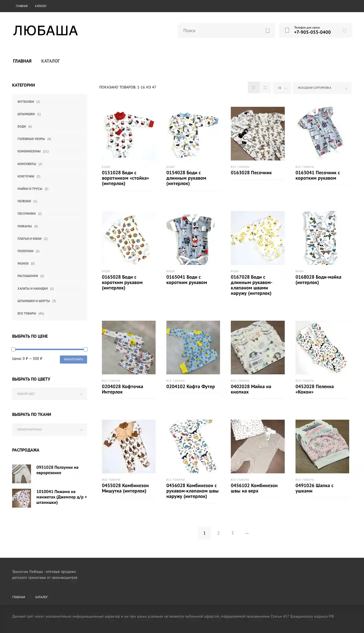Go to page 2 of results
Image resolution: width=364 pixels, height=633 pixels.
pyautogui.click(x=218, y=533)
